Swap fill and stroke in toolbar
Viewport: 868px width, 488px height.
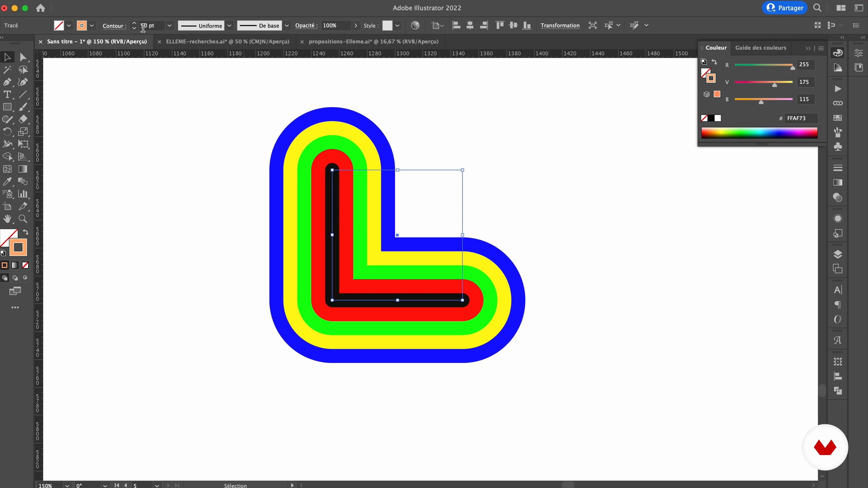click(x=26, y=232)
